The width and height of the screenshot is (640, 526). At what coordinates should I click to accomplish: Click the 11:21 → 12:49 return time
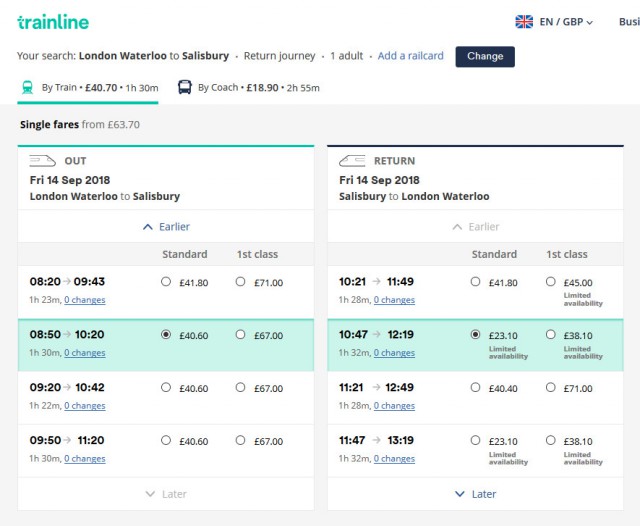(376, 387)
